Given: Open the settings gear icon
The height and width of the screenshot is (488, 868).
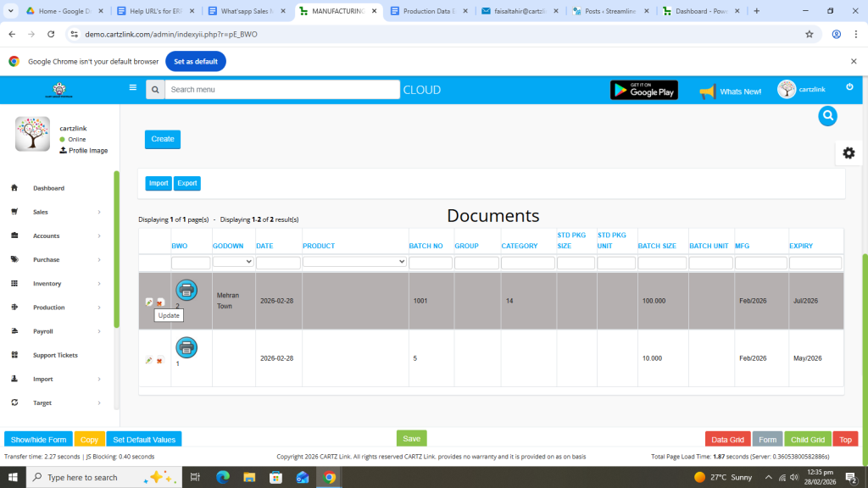Looking at the screenshot, I should coord(849,153).
